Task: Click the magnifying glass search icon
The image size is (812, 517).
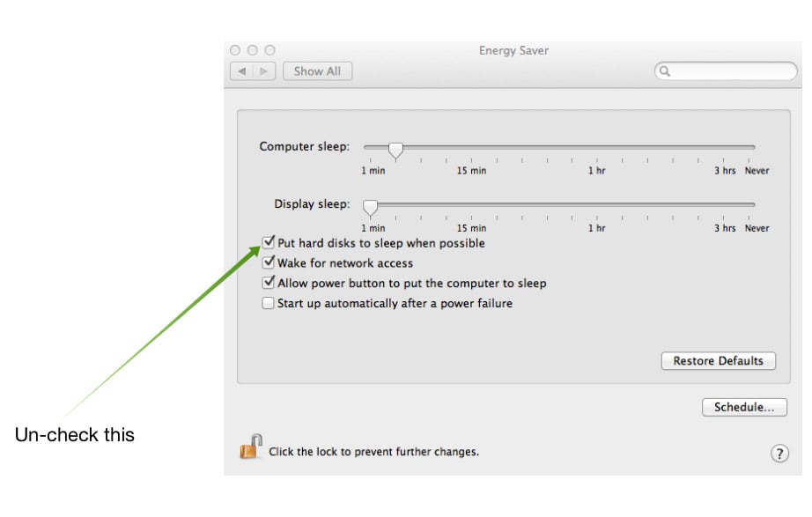Action: pyautogui.click(x=665, y=71)
